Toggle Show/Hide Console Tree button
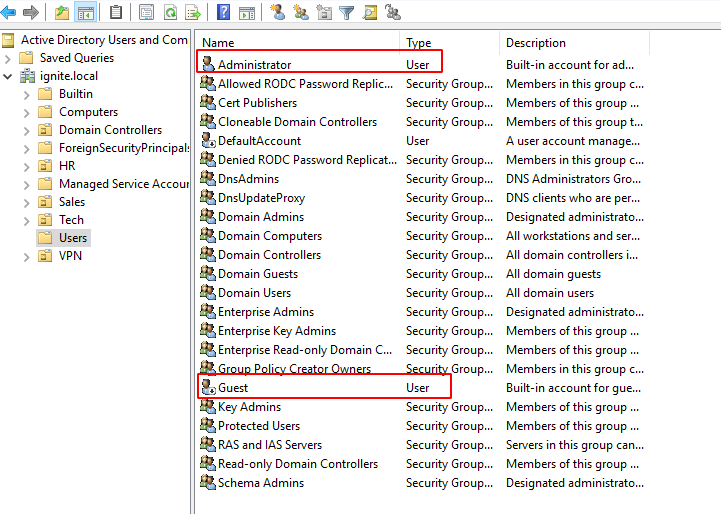The width and height of the screenshot is (721, 514). point(86,12)
